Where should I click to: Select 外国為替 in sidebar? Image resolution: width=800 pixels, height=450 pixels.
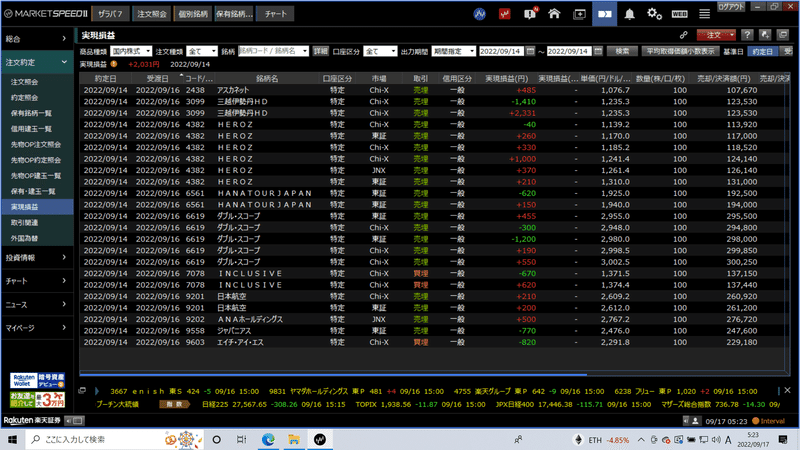[24, 238]
